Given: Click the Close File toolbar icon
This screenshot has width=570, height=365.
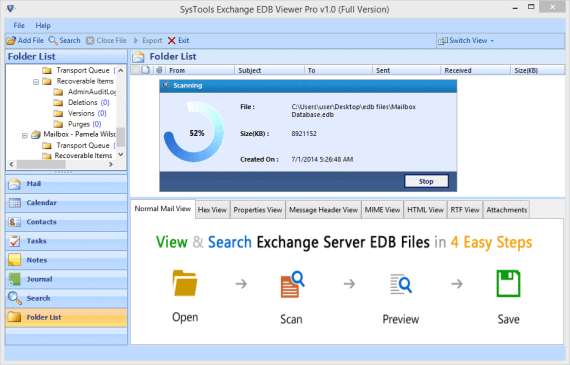Looking at the screenshot, I should click(x=90, y=40).
